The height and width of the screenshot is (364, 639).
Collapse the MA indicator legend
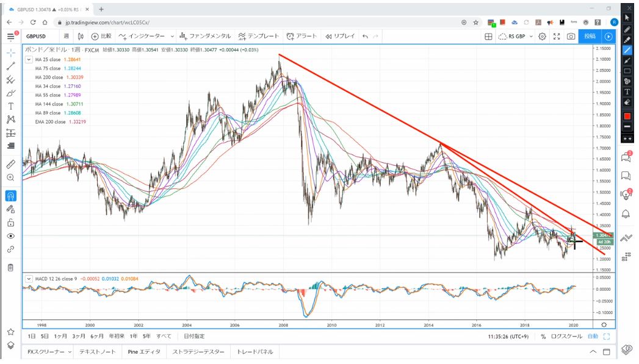pos(29,60)
